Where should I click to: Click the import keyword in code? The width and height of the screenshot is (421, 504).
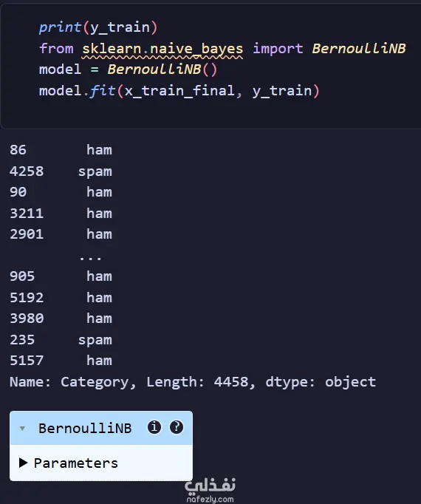coord(278,49)
